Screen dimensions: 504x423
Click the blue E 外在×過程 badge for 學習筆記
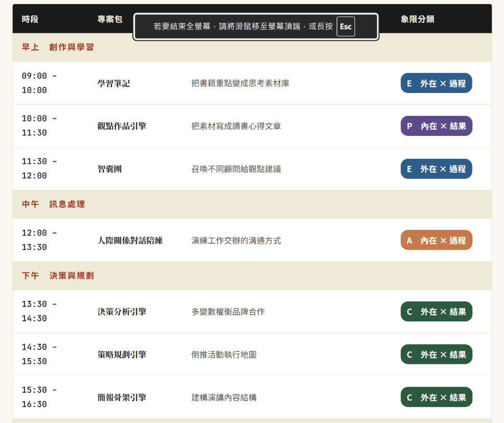click(436, 83)
